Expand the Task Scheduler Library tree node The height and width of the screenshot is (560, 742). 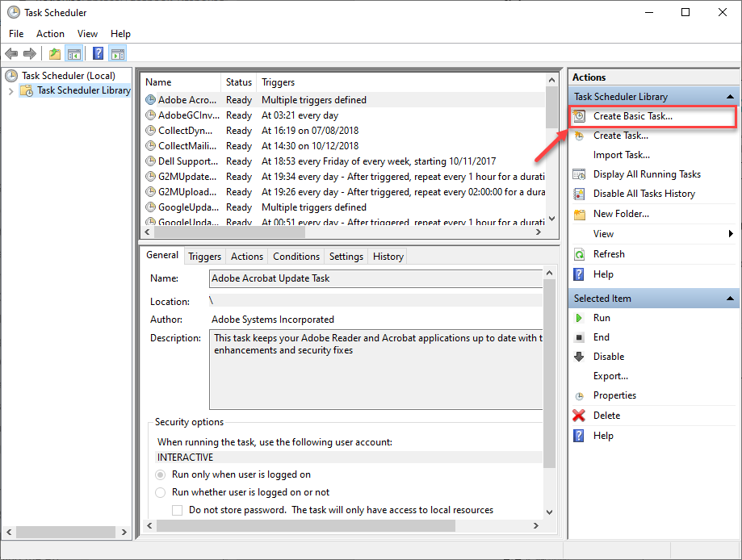pos(10,91)
